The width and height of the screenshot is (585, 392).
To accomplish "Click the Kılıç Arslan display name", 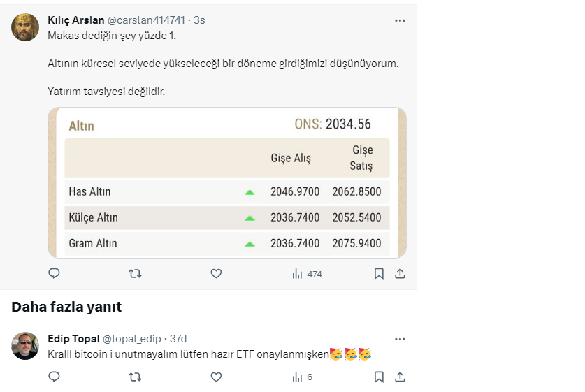I will 75,20.
